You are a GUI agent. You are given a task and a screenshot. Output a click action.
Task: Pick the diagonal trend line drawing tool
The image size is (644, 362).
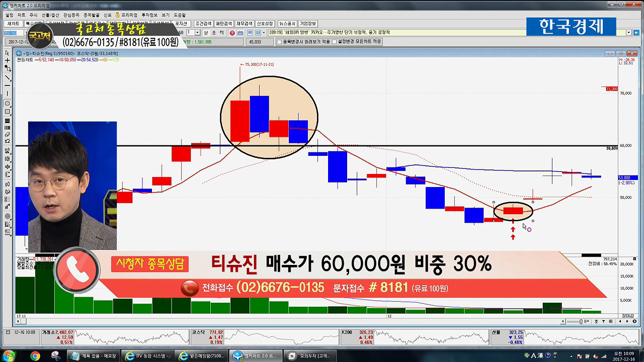(x=7, y=78)
